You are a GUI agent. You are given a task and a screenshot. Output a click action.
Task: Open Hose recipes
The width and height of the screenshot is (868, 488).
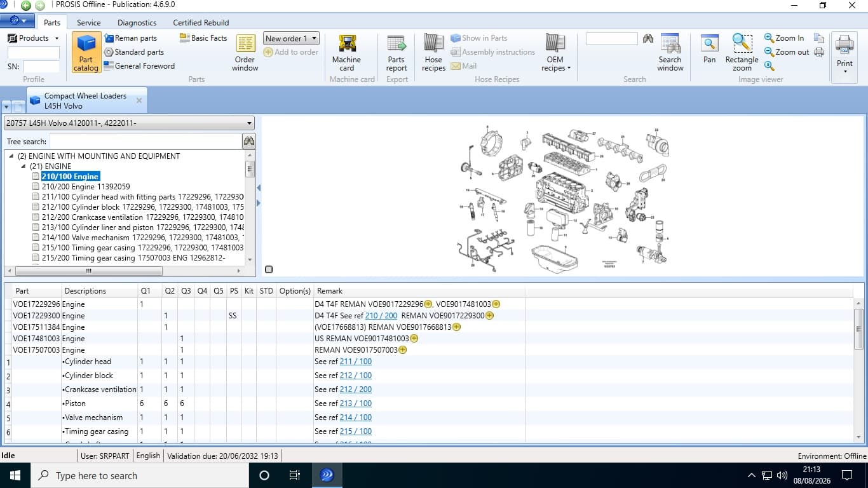(433, 53)
